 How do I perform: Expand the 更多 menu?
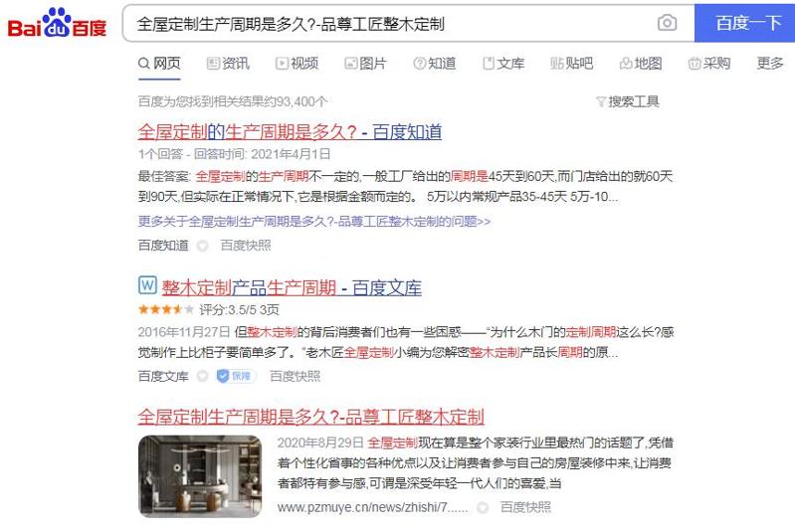click(x=770, y=64)
